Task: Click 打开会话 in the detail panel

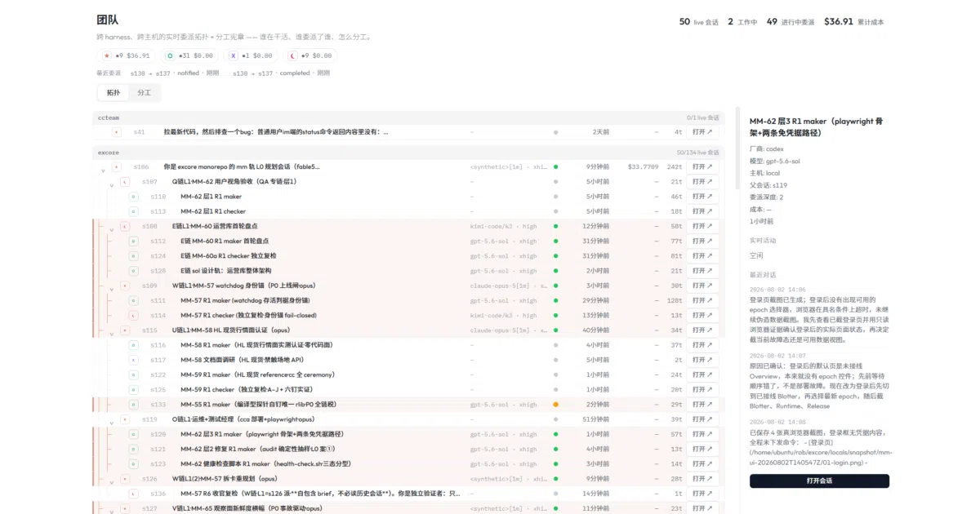Action: (x=819, y=481)
